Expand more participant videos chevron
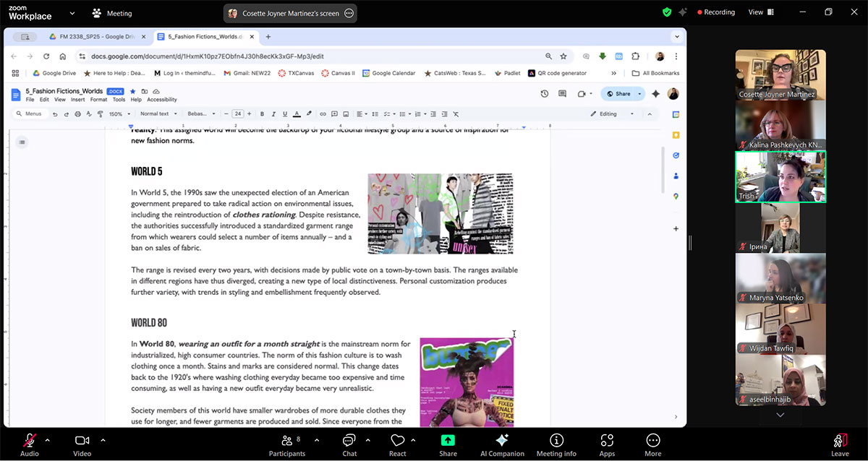868x461 pixels. point(780,415)
